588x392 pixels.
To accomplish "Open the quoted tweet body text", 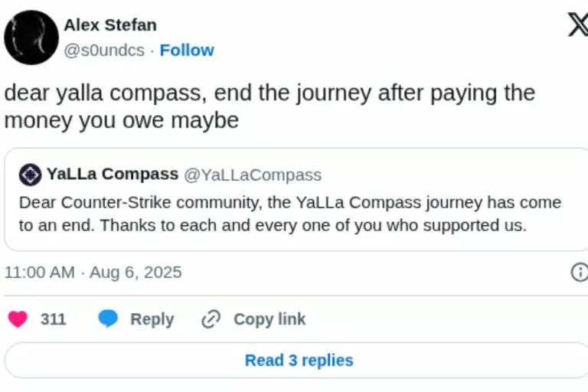I will click(290, 214).
